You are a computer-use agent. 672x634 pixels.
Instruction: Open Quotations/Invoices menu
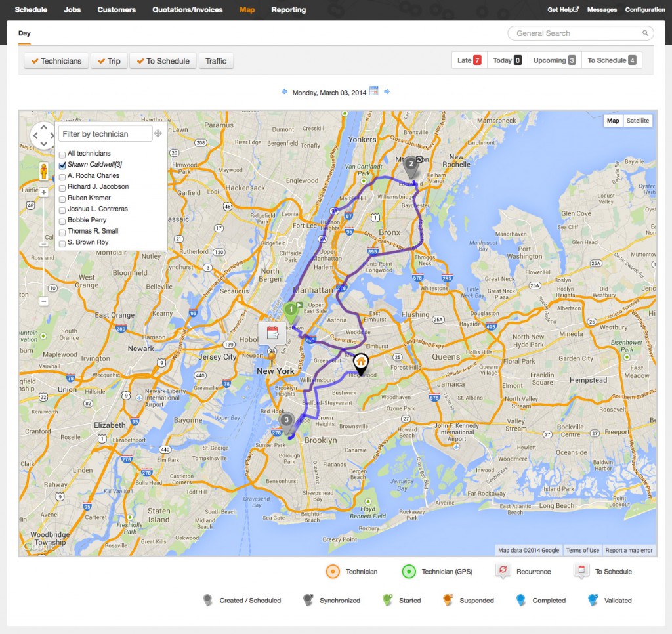tap(187, 9)
